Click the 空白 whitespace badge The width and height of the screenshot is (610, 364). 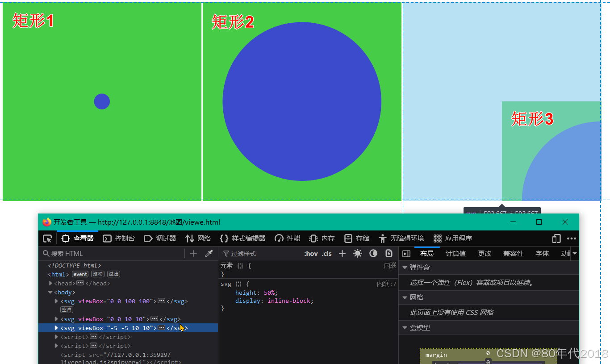(67, 310)
